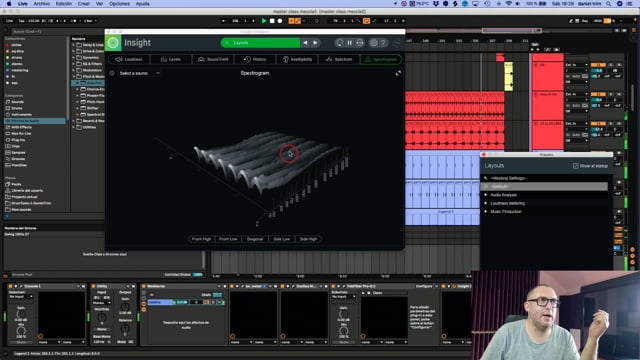
Task: Open the Select a source dropdown
Action: coord(139,73)
